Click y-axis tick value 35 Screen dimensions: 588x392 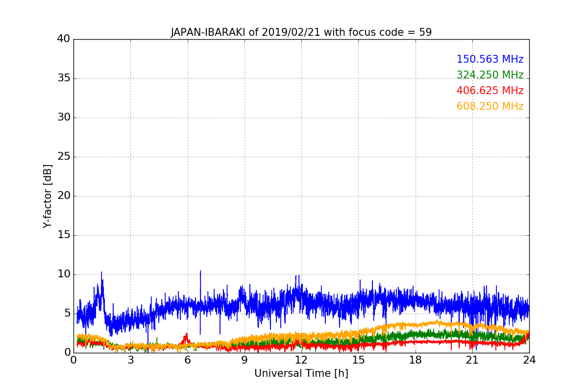64,78
